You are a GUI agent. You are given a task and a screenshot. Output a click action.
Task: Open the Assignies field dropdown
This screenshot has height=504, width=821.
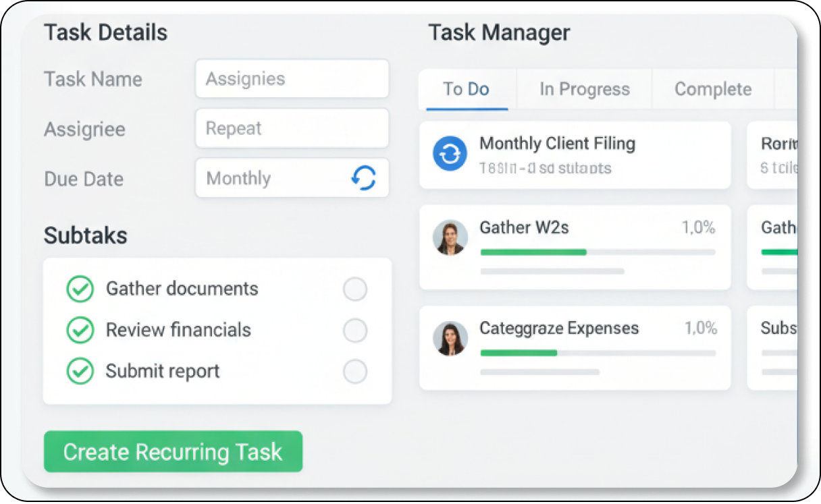click(x=292, y=79)
